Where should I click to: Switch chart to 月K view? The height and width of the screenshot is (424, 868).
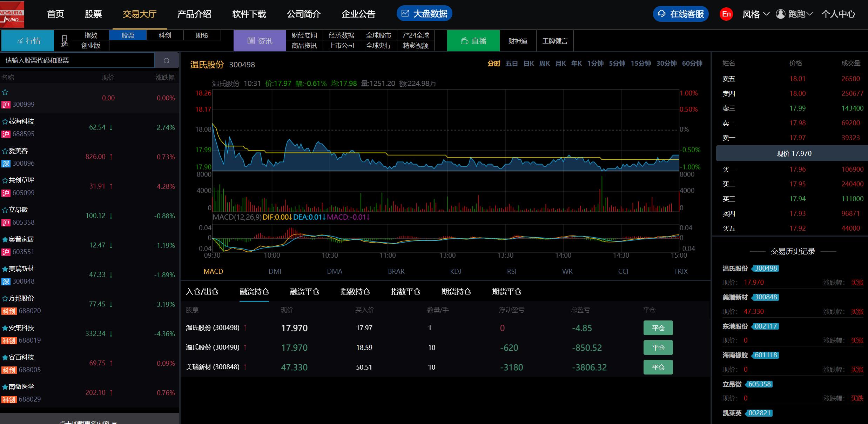point(560,64)
